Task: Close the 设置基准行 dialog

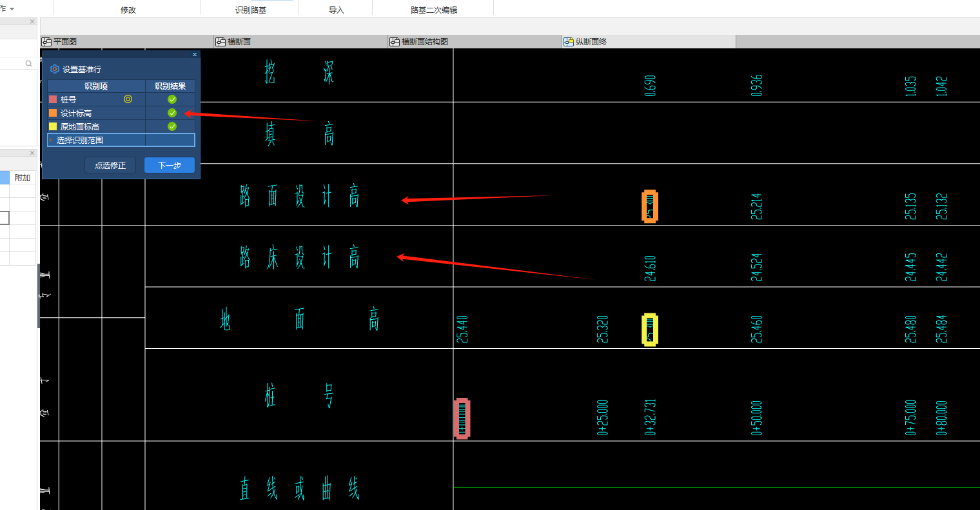Action: tap(195, 55)
